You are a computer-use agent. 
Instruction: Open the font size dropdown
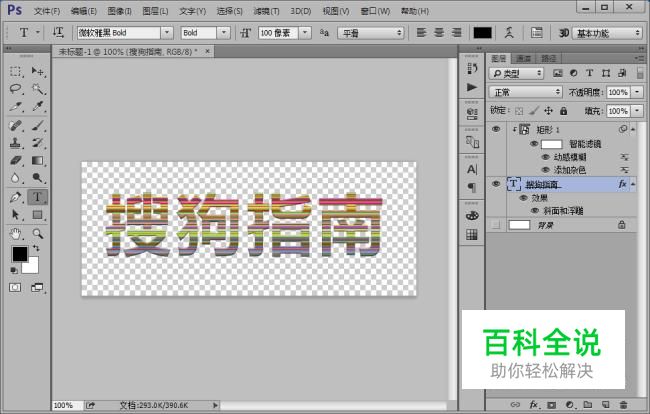tap(305, 33)
